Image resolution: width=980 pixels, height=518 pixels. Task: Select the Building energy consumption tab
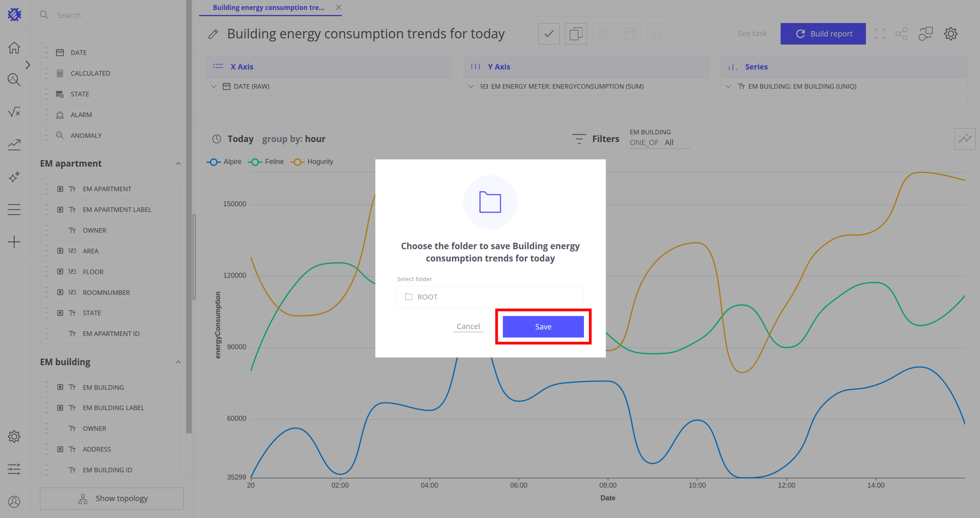pos(268,7)
